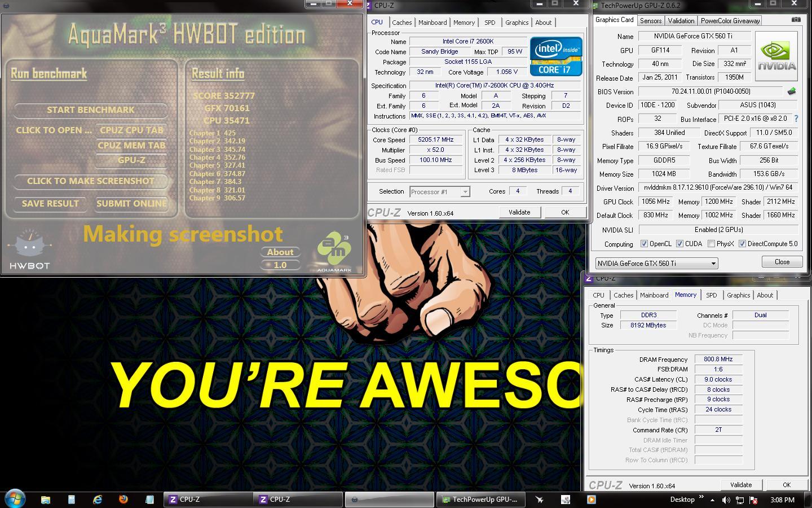Image resolution: width=812 pixels, height=508 pixels.
Task: Click SUBMIT ONLINE in AquaMark
Action: [131, 203]
